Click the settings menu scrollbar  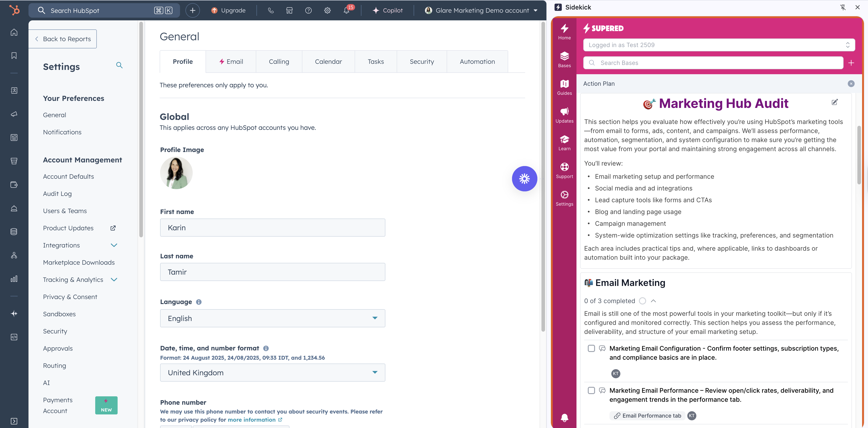(141, 129)
